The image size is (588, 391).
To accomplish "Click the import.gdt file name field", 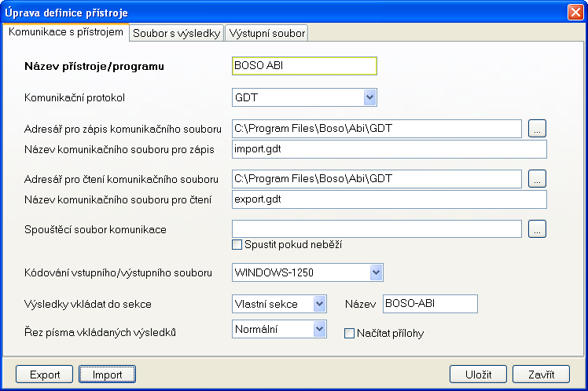I will [389, 148].
